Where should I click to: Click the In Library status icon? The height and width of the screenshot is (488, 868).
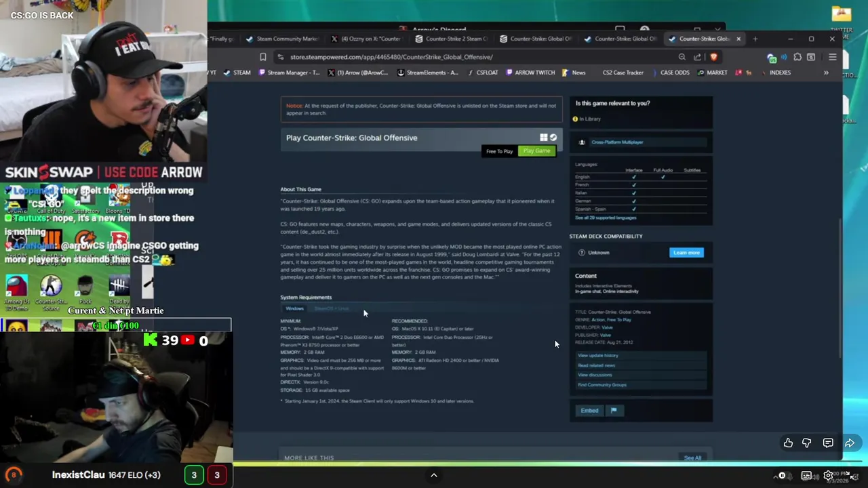[x=575, y=119]
